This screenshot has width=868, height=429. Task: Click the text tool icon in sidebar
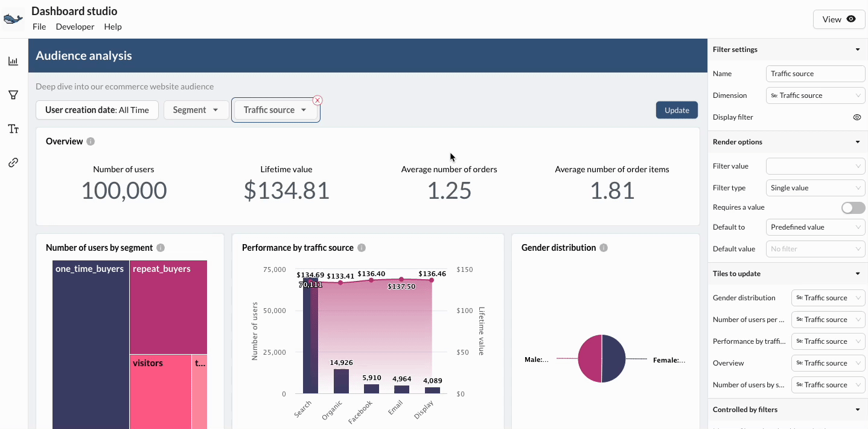(x=13, y=129)
